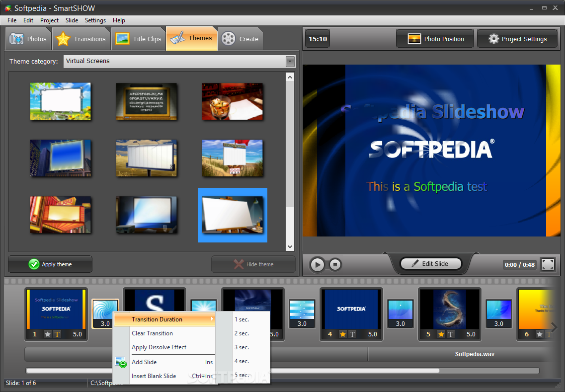Expand the Theme category dropdown
Screen dimensions: 565x392
click(290, 61)
